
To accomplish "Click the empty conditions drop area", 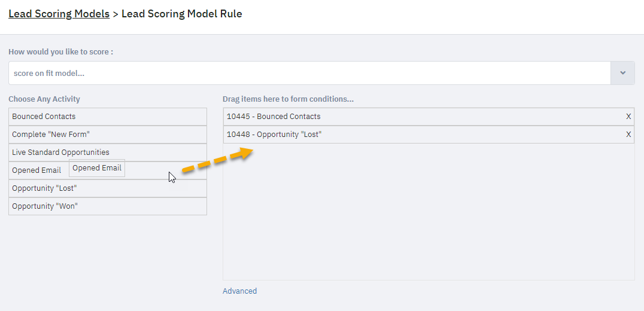I will (429, 212).
